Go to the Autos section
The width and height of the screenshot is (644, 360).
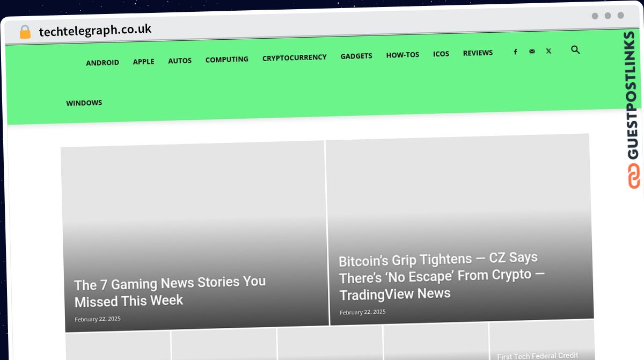(180, 61)
